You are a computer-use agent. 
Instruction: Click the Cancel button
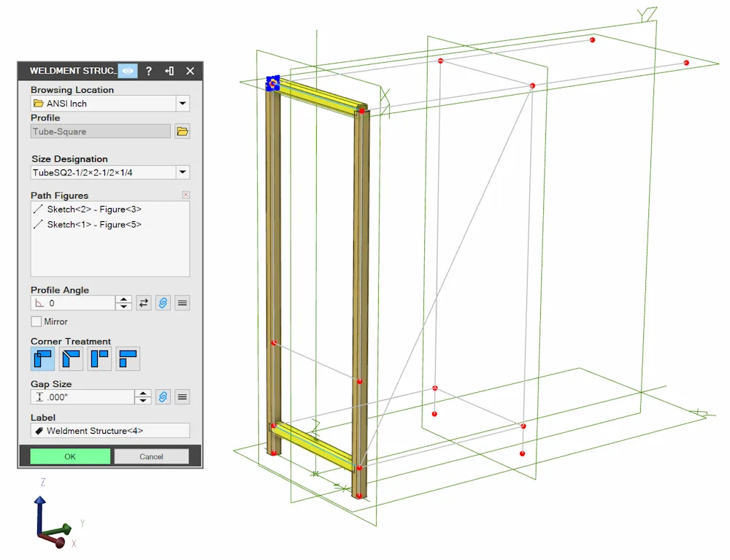click(x=151, y=456)
